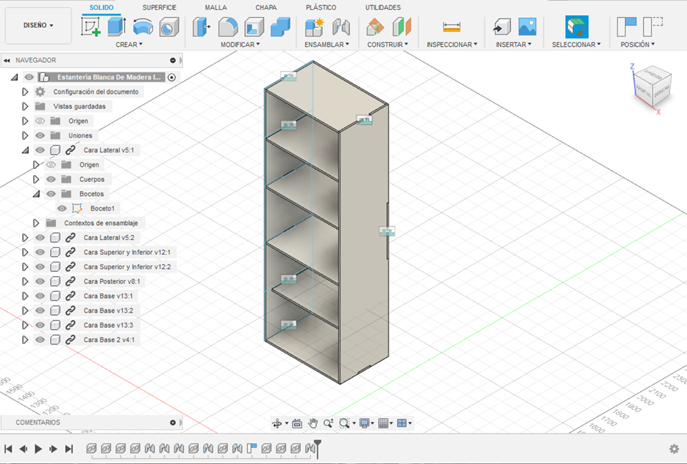Click the ViewCube
This screenshot has width=687, height=464.
[x=652, y=87]
